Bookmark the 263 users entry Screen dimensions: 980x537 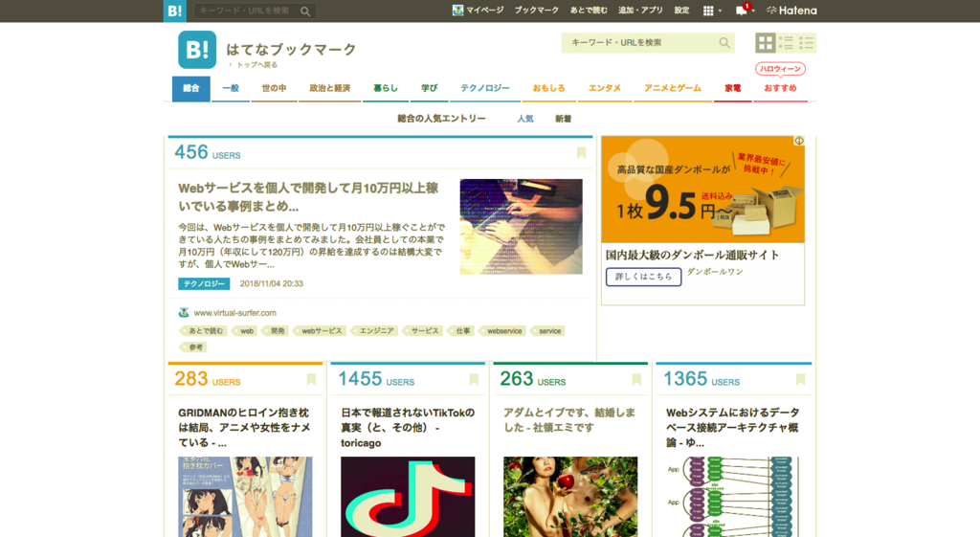point(636,379)
